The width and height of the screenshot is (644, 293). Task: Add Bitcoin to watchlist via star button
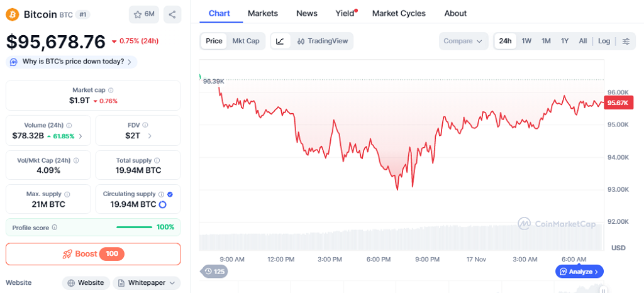click(144, 14)
